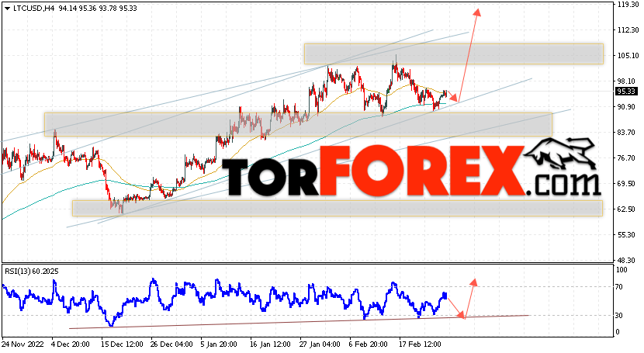The image size is (644, 353).
Task: Click the RSI scale label 100
Action: point(621,270)
